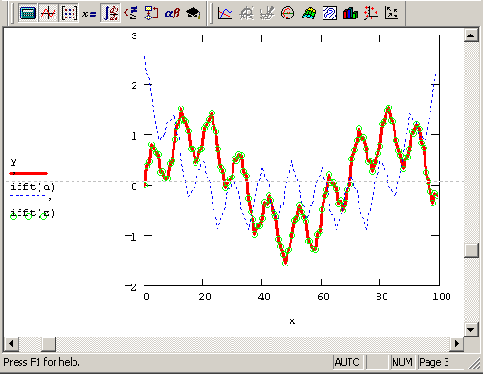This screenshot has height=374, width=483.
Task: Click the grayed Trace plot icon
Action: click(x=267, y=13)
